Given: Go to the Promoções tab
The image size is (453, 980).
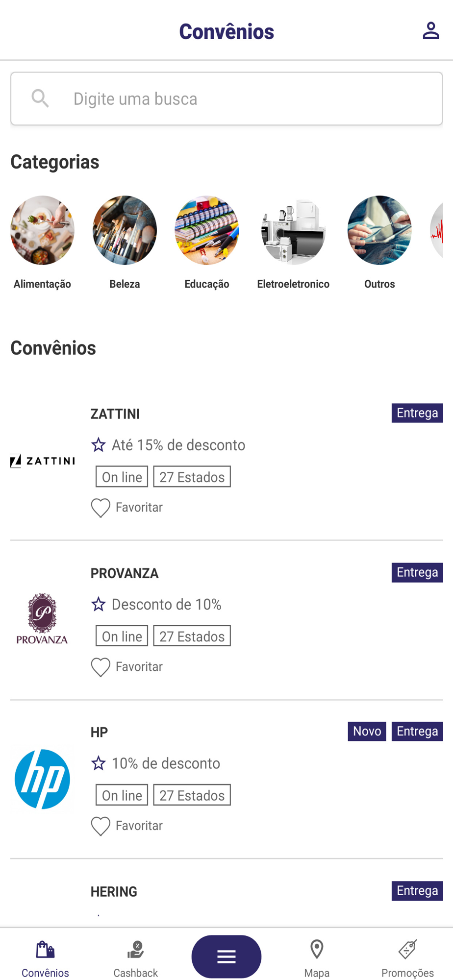Looking at the screenshot, I should pos(407,958).
